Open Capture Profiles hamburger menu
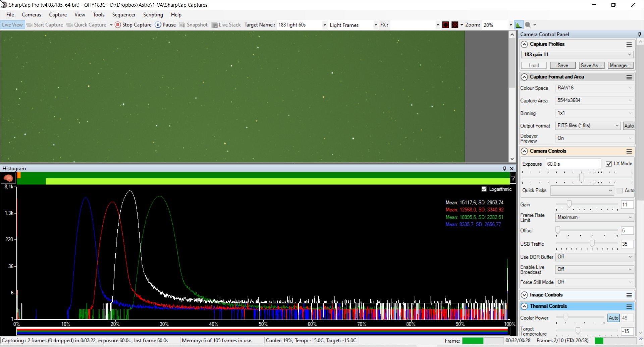The height and width of the screenshot is (347, 644). (x=629, y=44)
